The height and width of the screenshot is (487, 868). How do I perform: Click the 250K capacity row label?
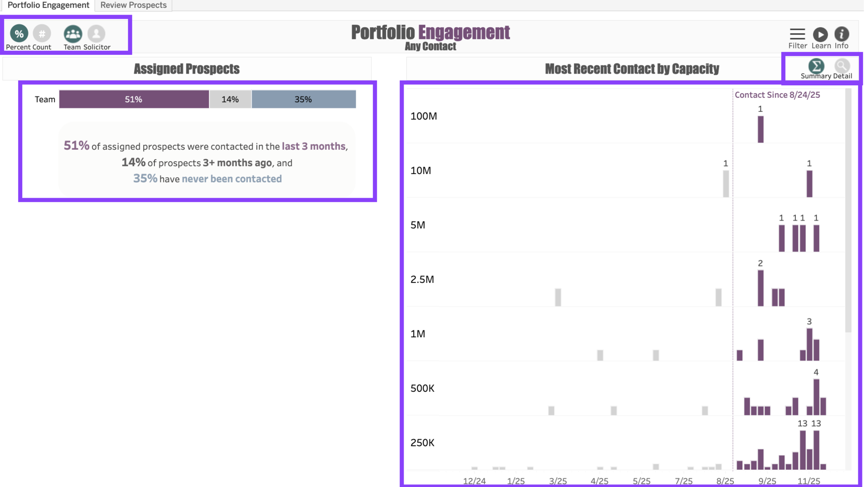[x=422, y=443]
